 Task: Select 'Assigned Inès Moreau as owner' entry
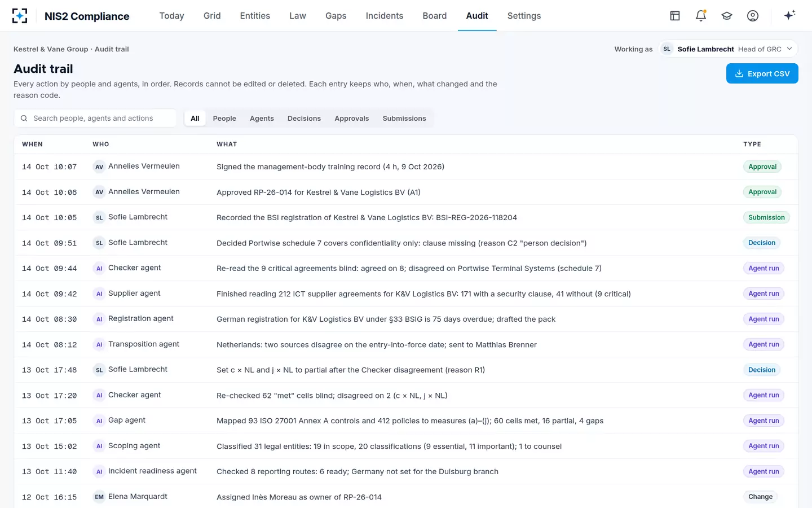coord(299,497)
